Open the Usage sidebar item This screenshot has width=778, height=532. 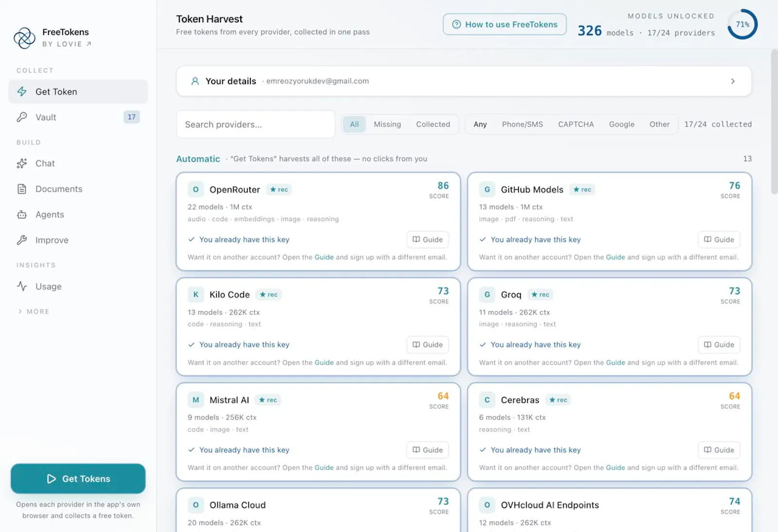(78, 286)
